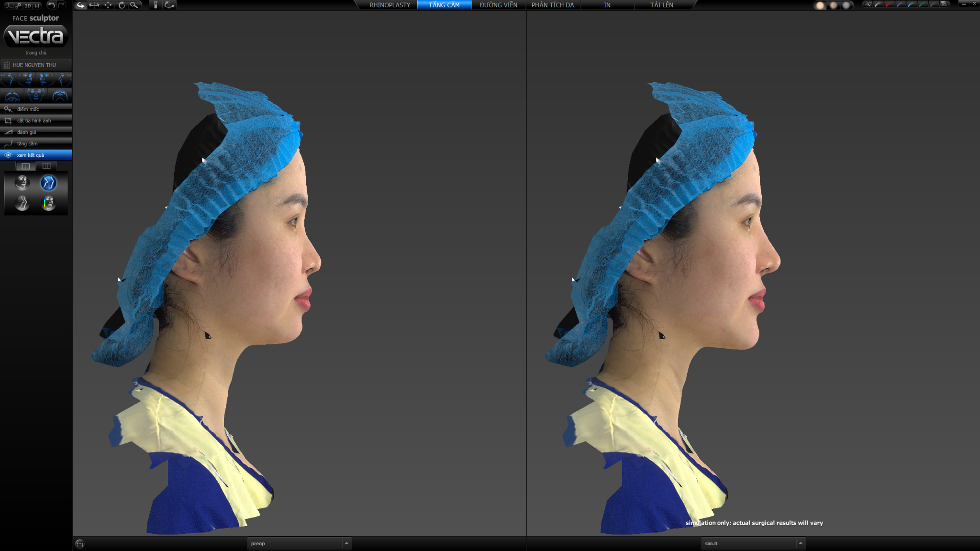Screen dimensions: 980x551
Task: Click the trang chủ home link
Action: 36,53
